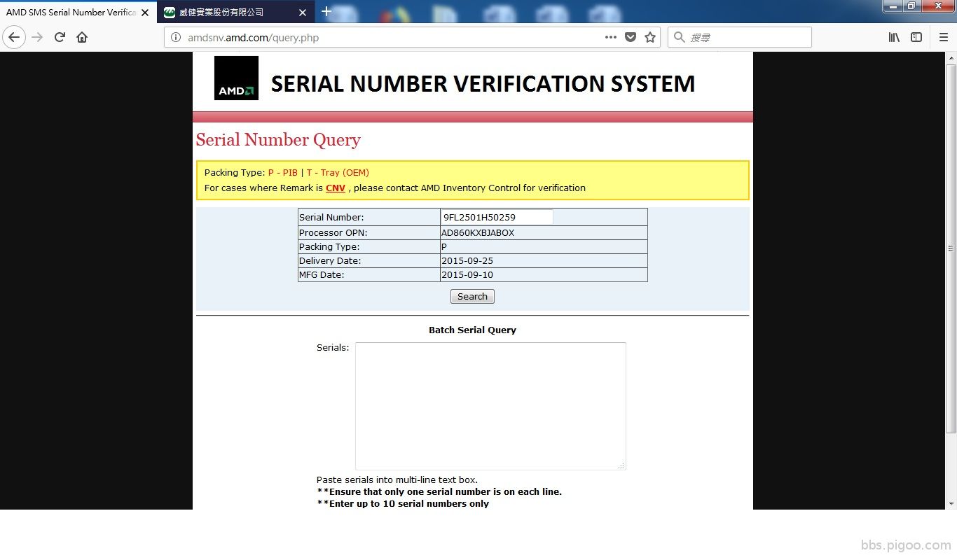Click the Serials: label
957x560 pixels.
pos(333,347)
